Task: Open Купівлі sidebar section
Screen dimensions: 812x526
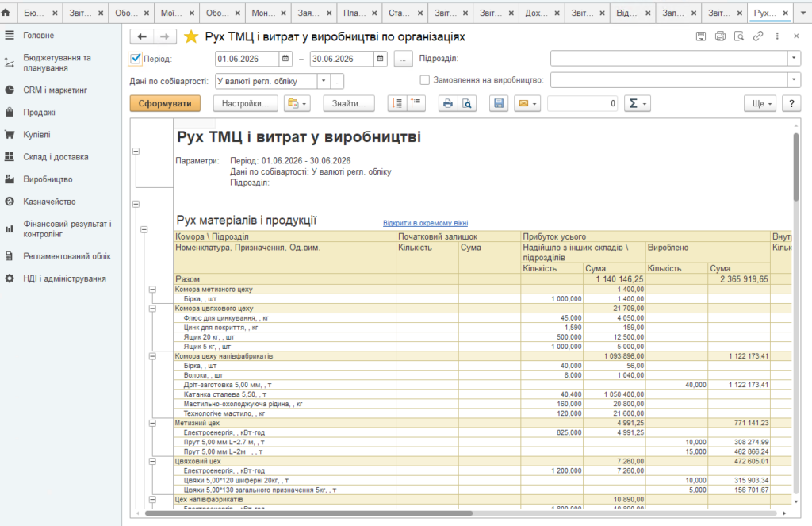Action: (x=36, y=134)
